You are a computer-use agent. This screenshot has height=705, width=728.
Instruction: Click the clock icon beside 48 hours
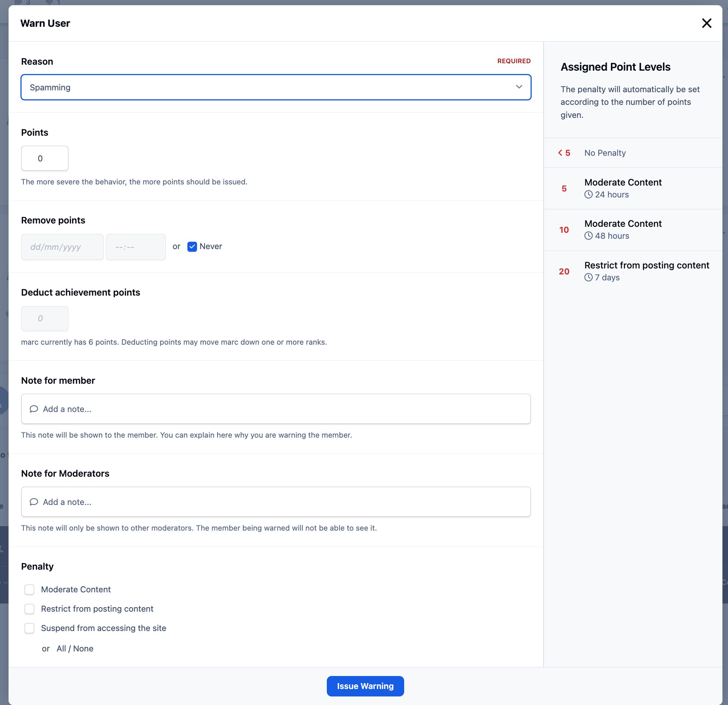click(588, 236)
